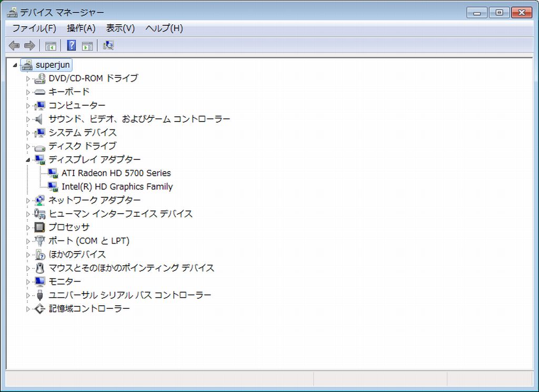Select ATI Radeon HD 5700 Series
The height and width of the screenshot is (392, 539).
[116, 173]
